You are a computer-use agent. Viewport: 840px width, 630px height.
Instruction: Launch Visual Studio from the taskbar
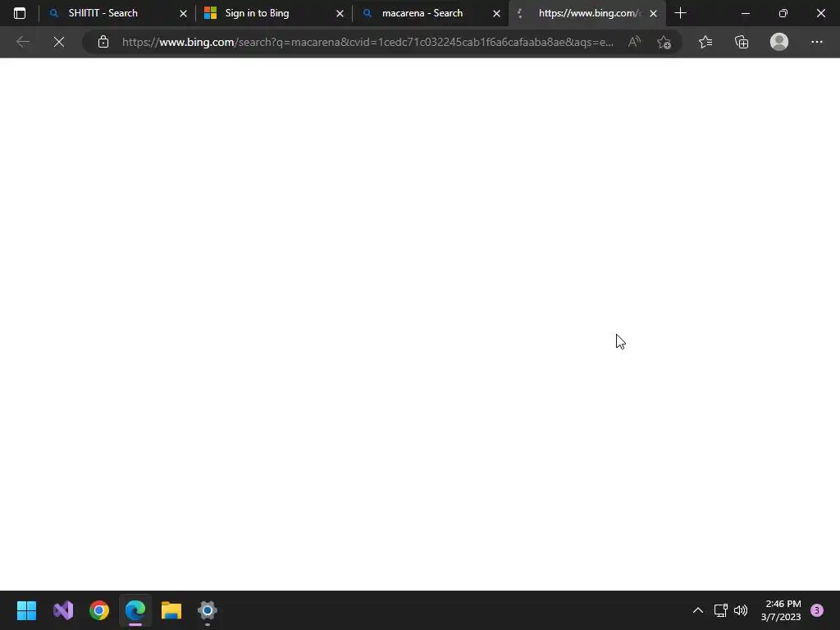point(62,610)
